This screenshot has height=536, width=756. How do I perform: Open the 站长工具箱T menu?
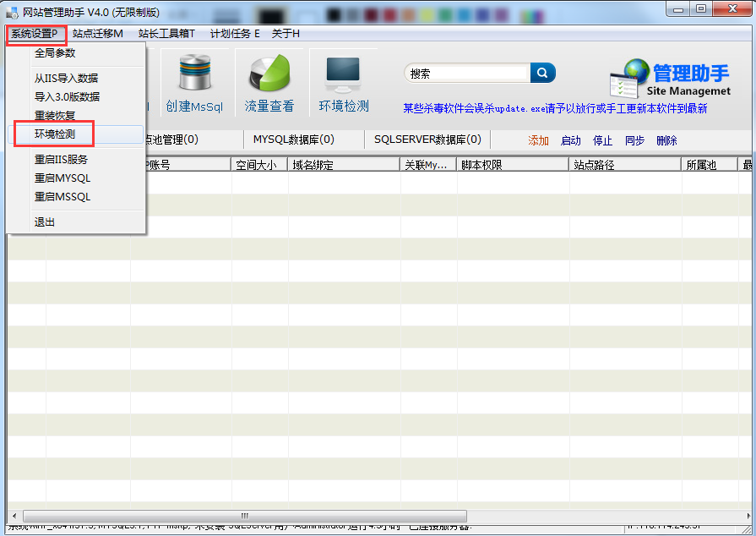[x=166, y=34]
